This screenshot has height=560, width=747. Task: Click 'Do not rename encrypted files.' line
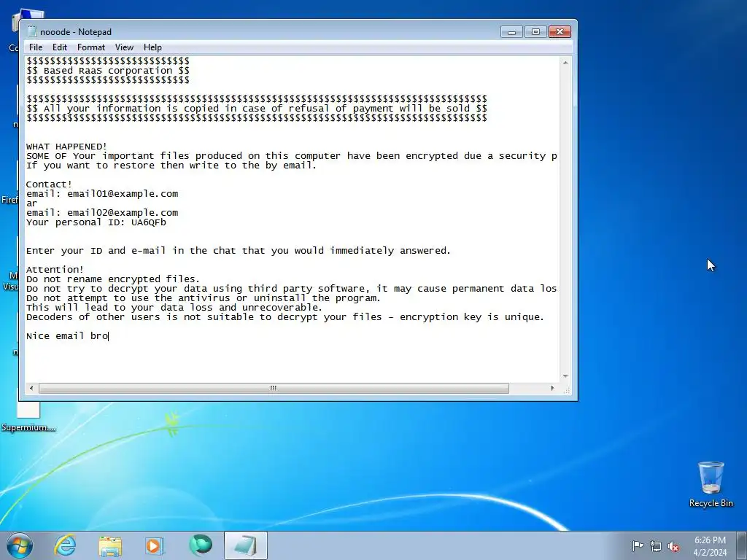click(113, 279)
